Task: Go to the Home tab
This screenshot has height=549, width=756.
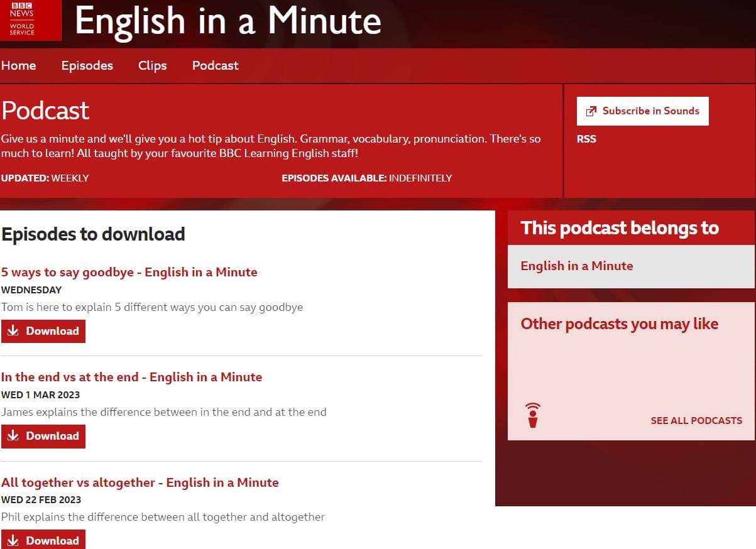Action: click(x=18, y=65)
